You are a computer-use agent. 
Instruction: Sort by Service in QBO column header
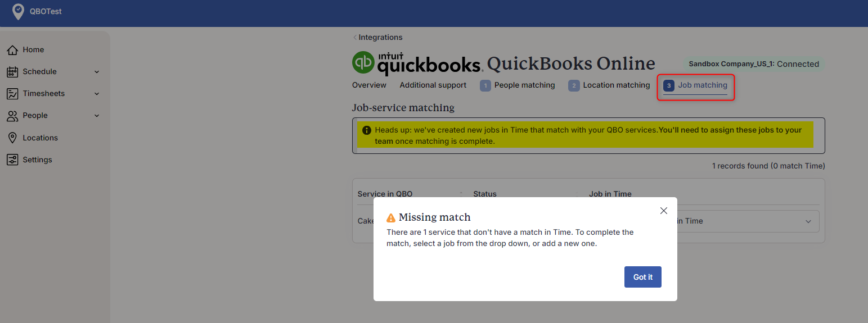click(385, 194)
